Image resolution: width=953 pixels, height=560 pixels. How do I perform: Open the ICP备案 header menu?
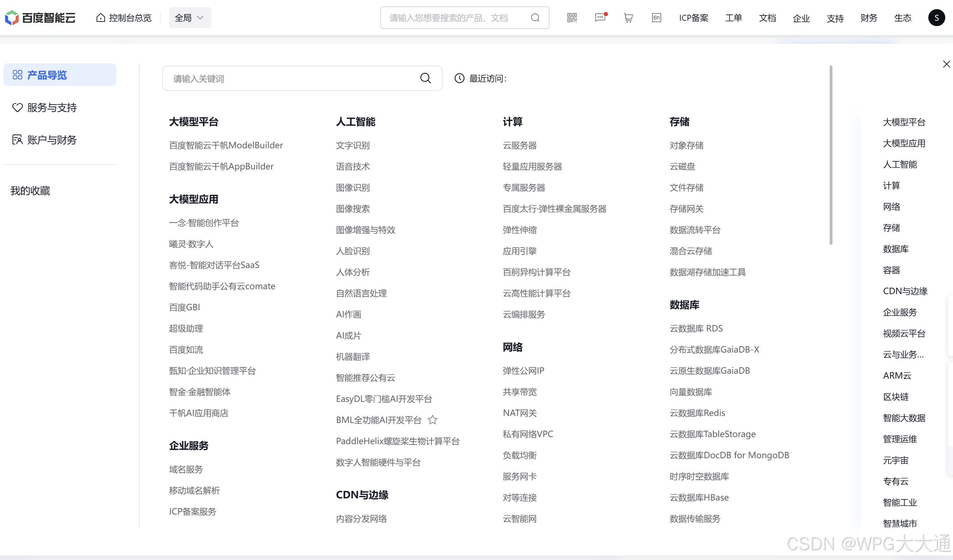click(694, 18)
